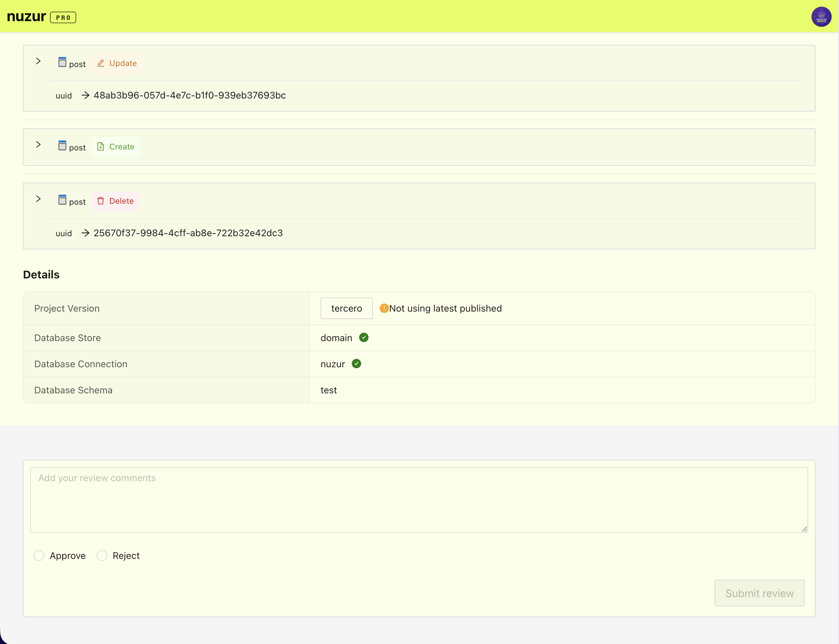Click the table icon beside Delete post

point(62,200)
